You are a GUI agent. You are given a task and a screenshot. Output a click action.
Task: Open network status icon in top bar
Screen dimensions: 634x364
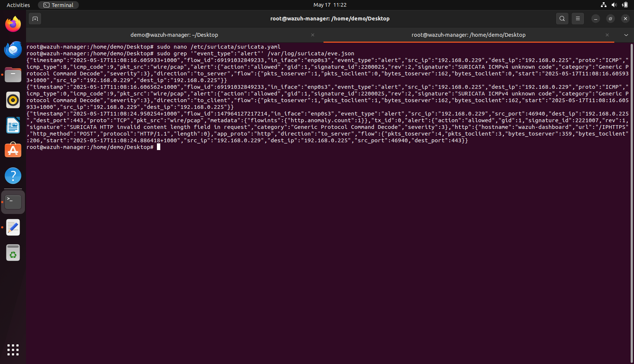tap(604, 5)
